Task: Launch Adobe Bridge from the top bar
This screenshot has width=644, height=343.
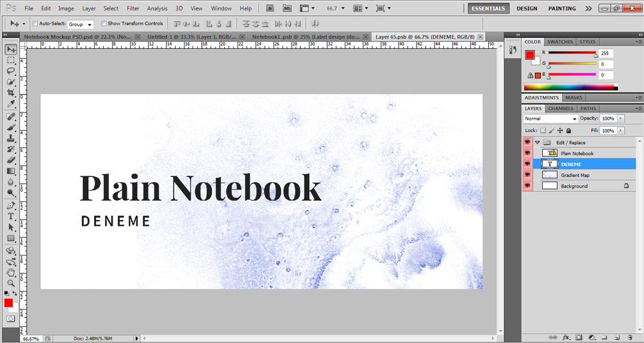Action: point(270,8)
